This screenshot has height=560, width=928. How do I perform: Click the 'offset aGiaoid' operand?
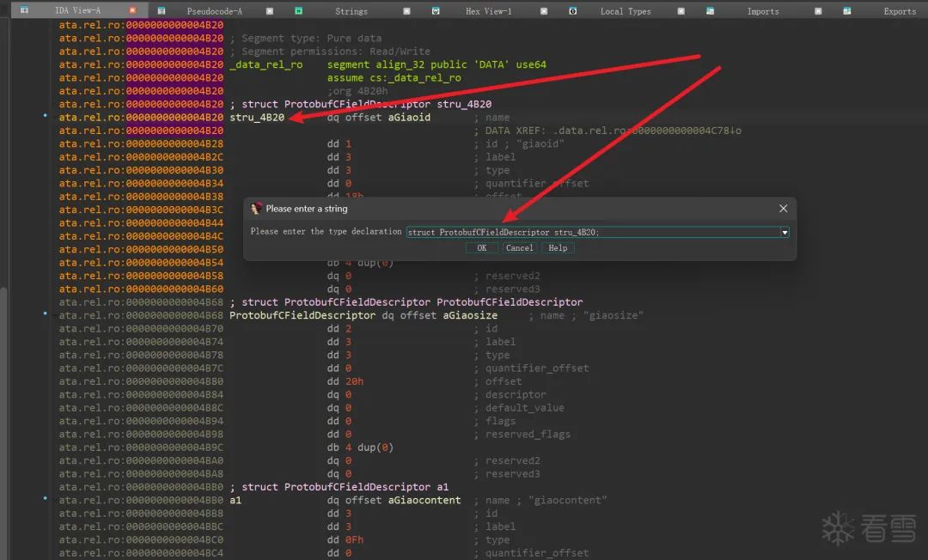[388, 117]
